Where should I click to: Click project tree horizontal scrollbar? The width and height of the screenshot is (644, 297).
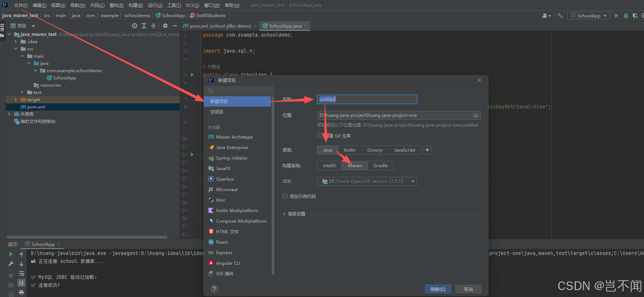(87, 237)
